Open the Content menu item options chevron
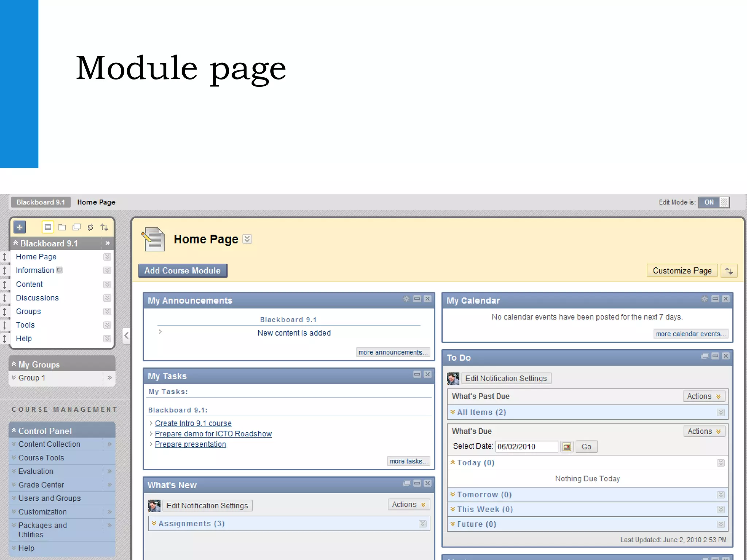The image size is (747, 560). pos(107,284)
